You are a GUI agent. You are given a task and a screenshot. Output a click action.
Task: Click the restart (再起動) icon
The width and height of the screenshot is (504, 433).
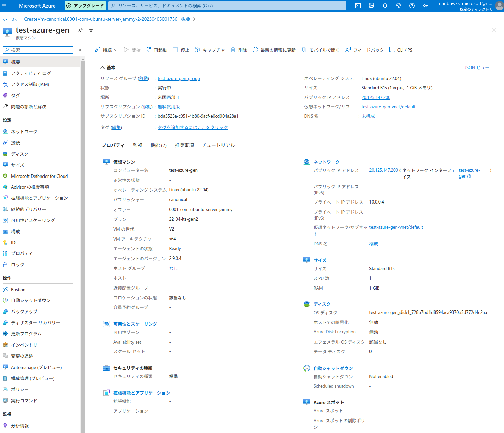click(x=149, y=50)
